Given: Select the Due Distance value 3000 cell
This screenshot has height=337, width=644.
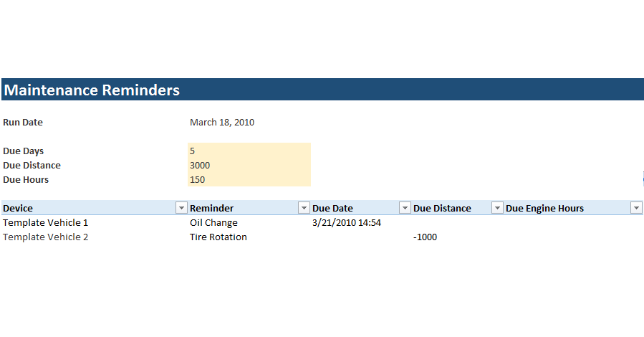Looking at the screenshot, I should [x=249, y=165].
